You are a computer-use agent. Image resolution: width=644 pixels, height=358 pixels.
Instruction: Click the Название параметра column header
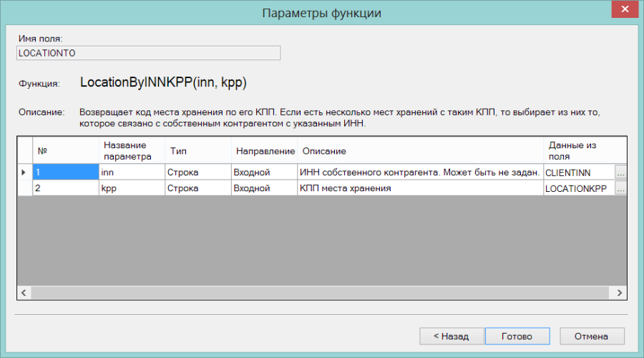[132, 150]
